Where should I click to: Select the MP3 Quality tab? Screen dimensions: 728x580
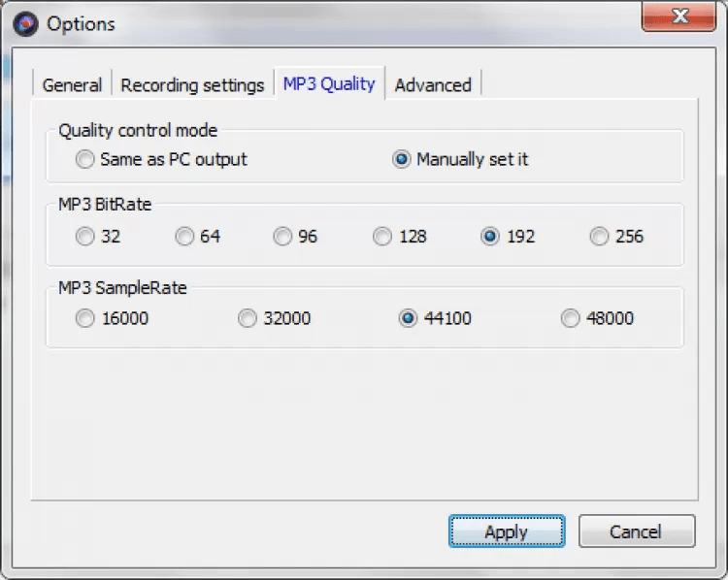[x=328, y=84]
